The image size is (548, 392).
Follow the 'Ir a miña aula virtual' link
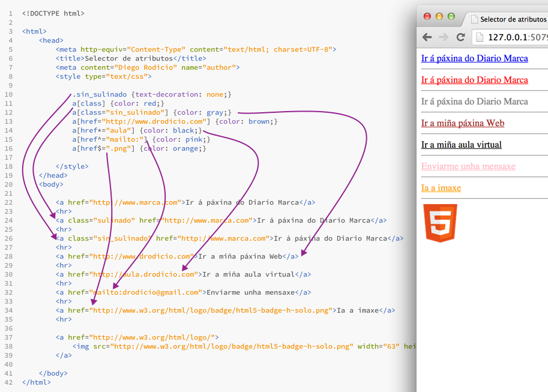(461, 145)
